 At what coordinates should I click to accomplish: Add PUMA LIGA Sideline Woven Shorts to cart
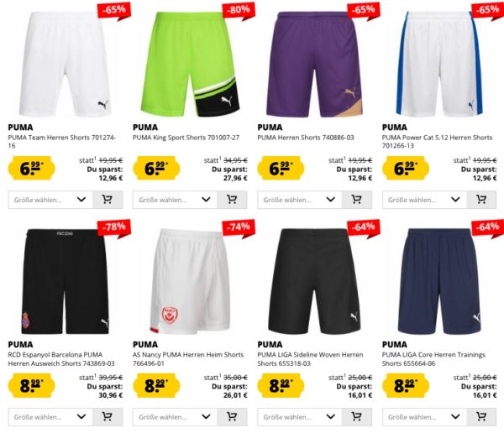357,417
